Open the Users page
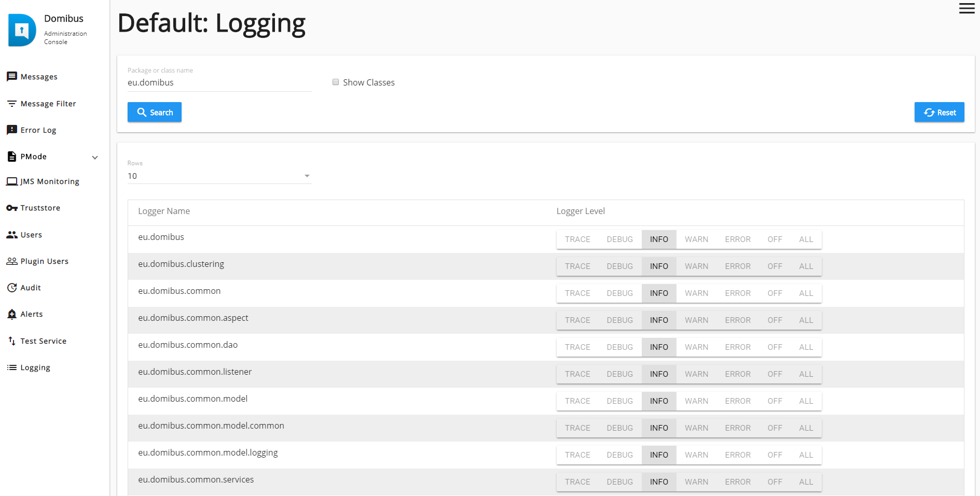Image resolution: width=980 pixels, height=496 pixels. coord(31,235)
